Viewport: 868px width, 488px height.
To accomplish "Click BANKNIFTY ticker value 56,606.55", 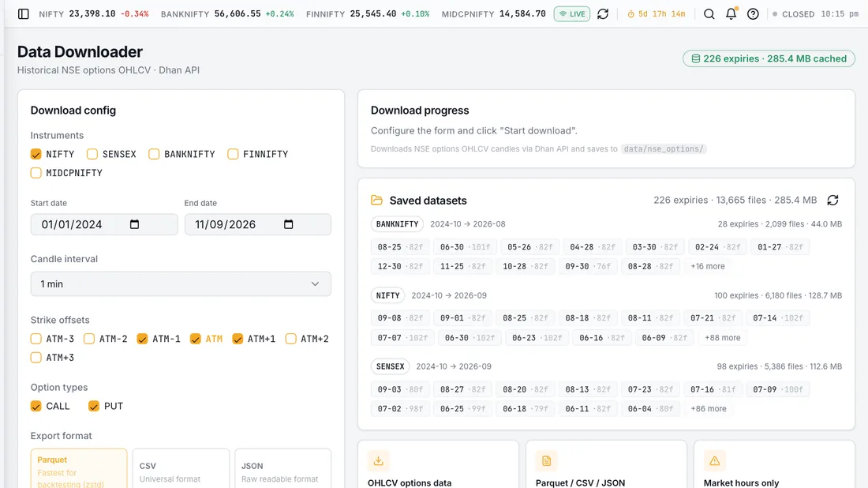I will (238, 14).
